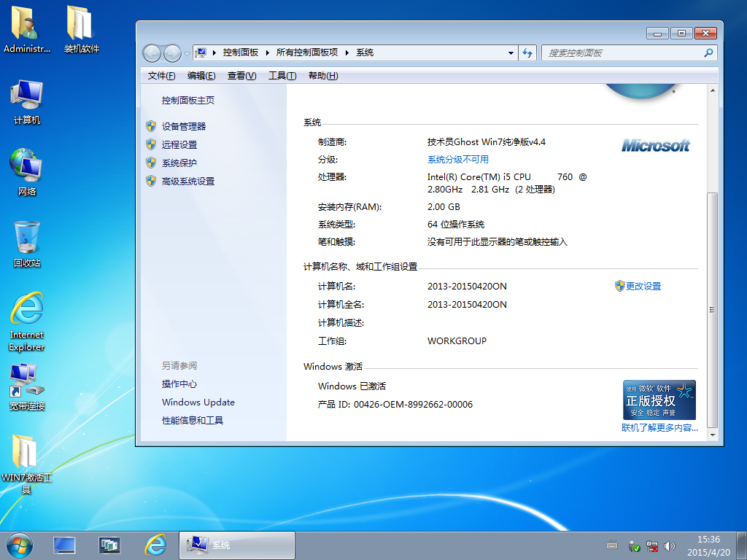Select the 计算机 desktop icon
This screenshot has width=747, height=560.
tap(27, 102)
